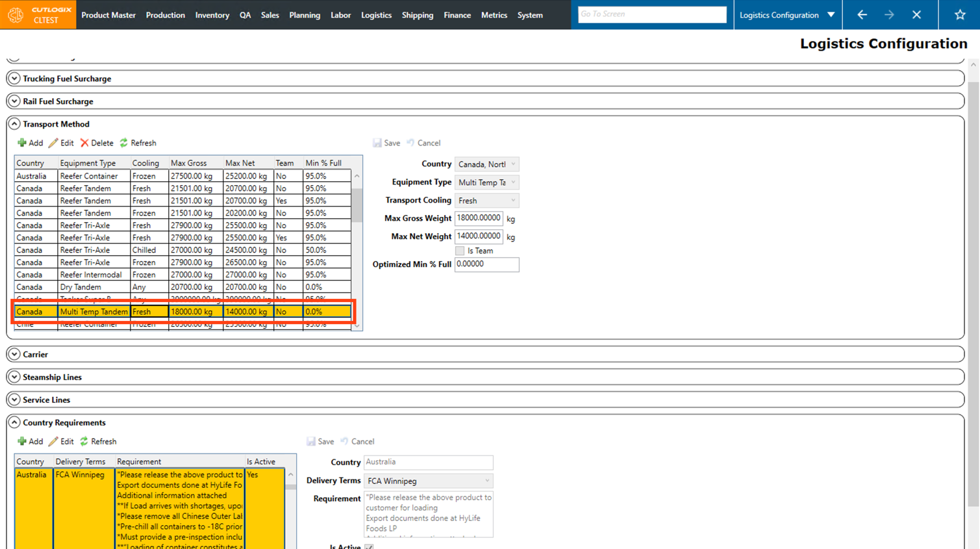Toggle the Is Team checkbox
980x549 pixels.
(x=460, y=251)
